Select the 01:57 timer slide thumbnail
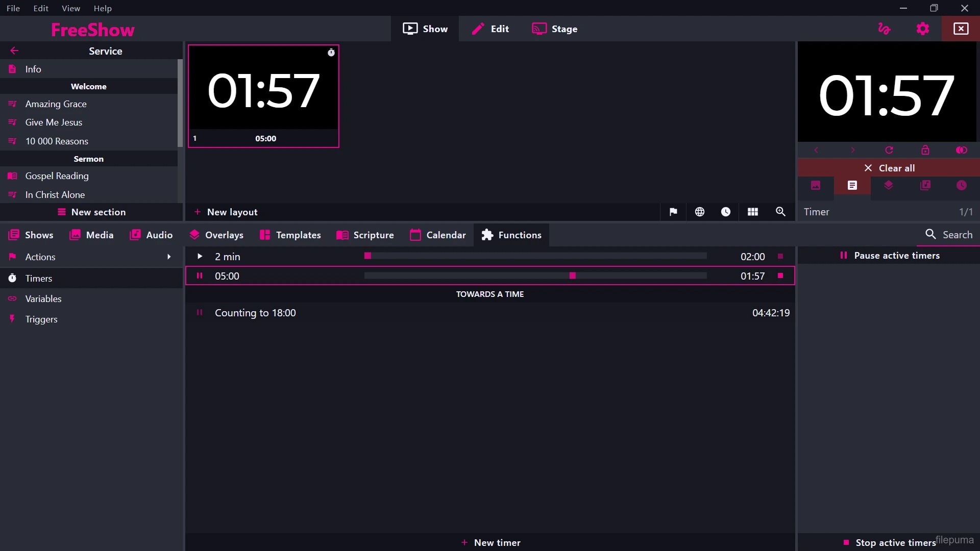This screenshot has height=551, width=980. point(263,91)
